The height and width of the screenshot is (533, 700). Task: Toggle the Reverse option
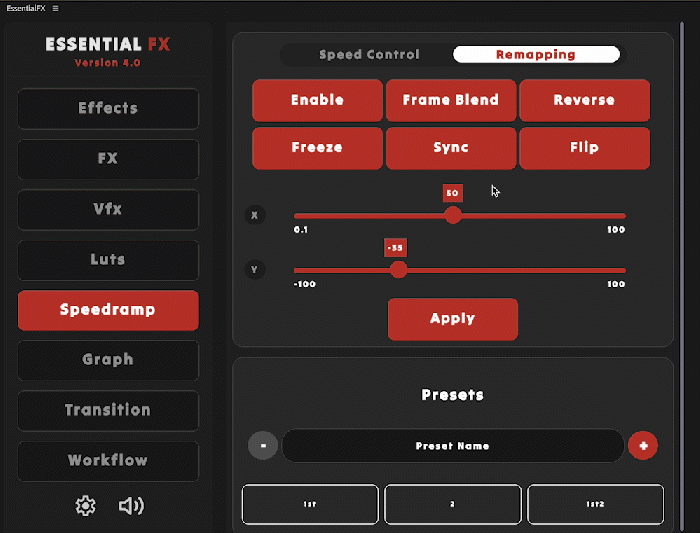click(x=584, y=100)
